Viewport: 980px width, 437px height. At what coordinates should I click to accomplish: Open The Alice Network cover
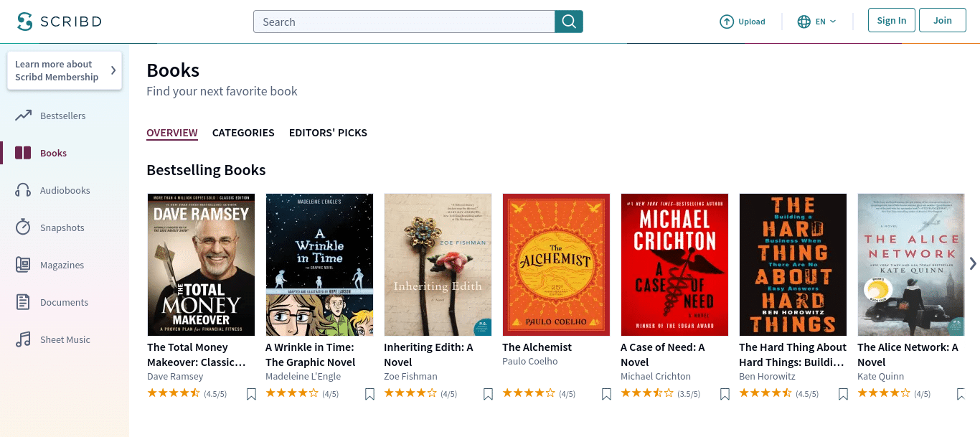pyautogui.click(x=911, y=265)
